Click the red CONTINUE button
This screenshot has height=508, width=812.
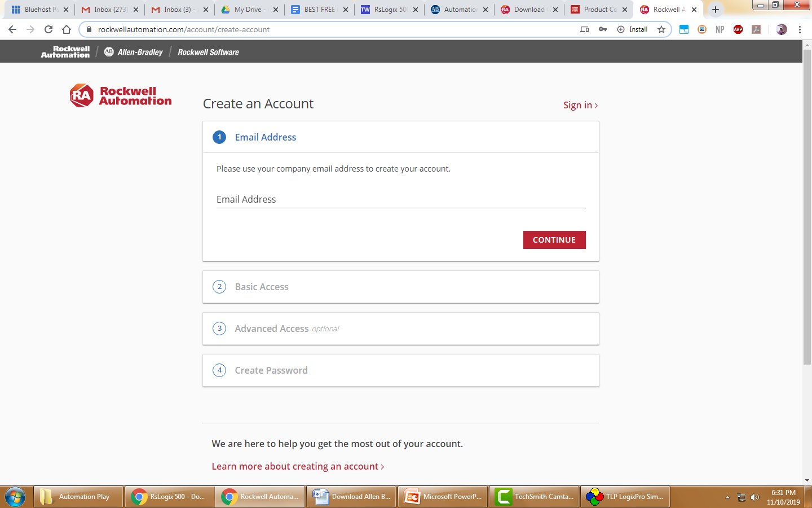[554, 240]
